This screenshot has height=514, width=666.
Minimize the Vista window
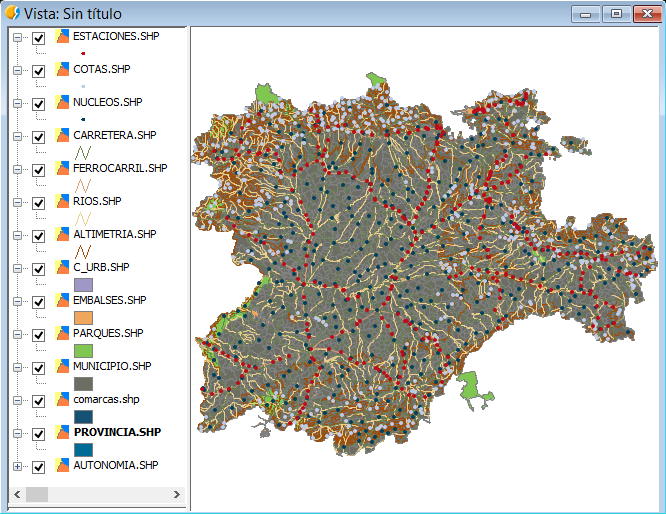[586, 13]
